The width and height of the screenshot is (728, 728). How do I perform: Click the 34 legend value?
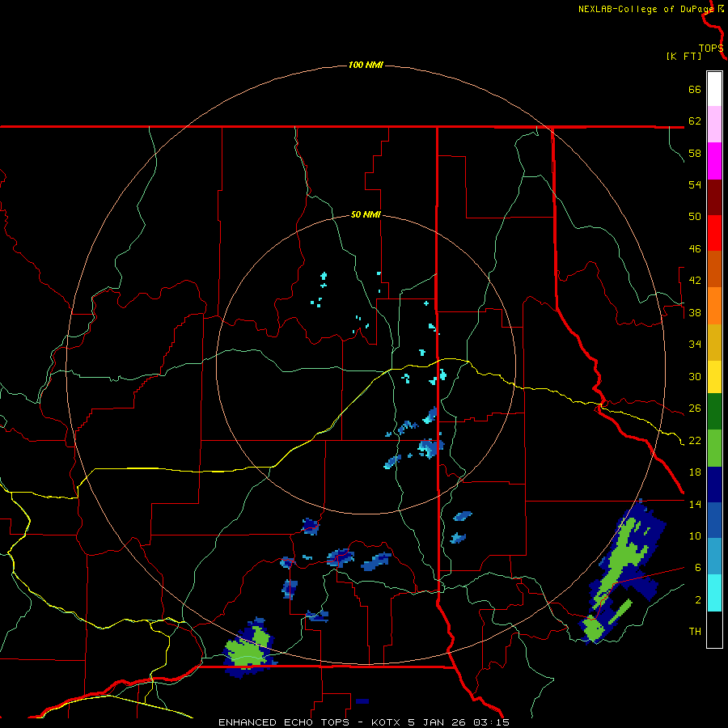click(x=695, y=345)
